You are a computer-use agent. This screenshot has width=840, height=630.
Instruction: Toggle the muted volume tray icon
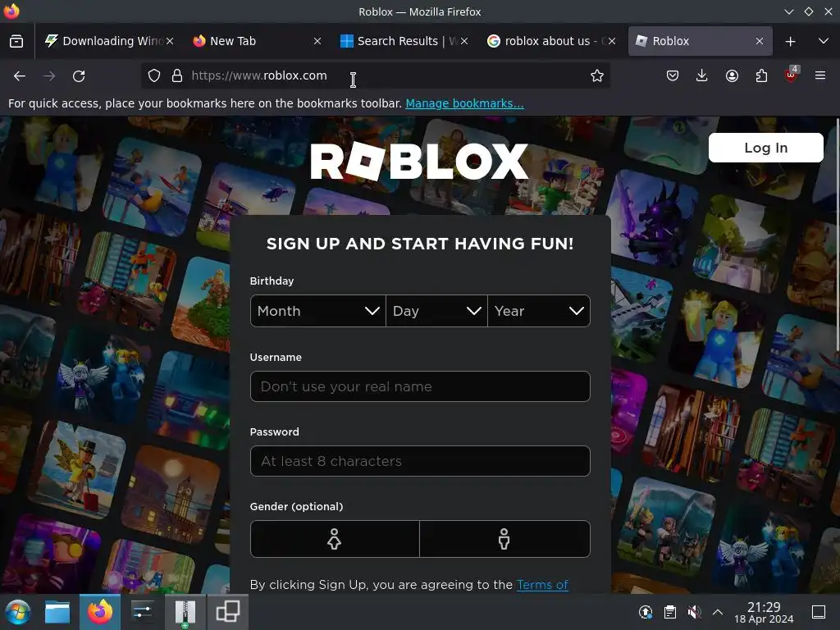tap(694, 612)
